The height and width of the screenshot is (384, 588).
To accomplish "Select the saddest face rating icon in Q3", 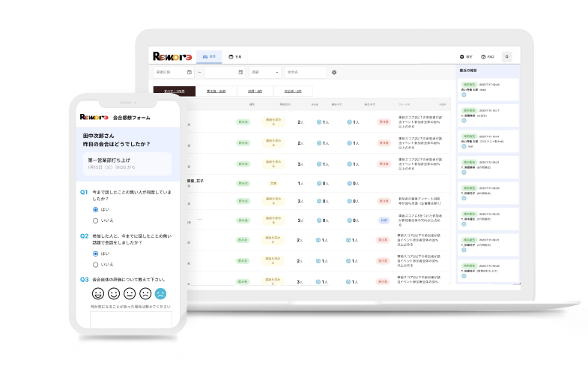I will click(x=161, y=293).
